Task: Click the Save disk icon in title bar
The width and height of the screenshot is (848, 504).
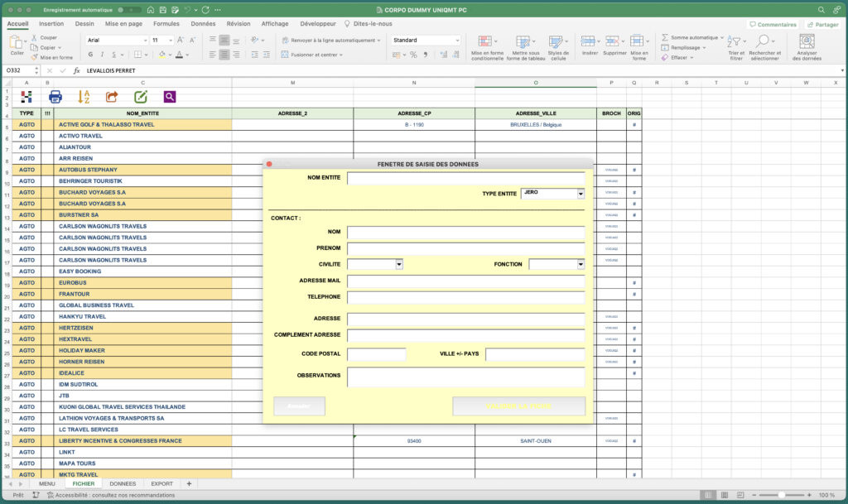Action: click(163, 10)
